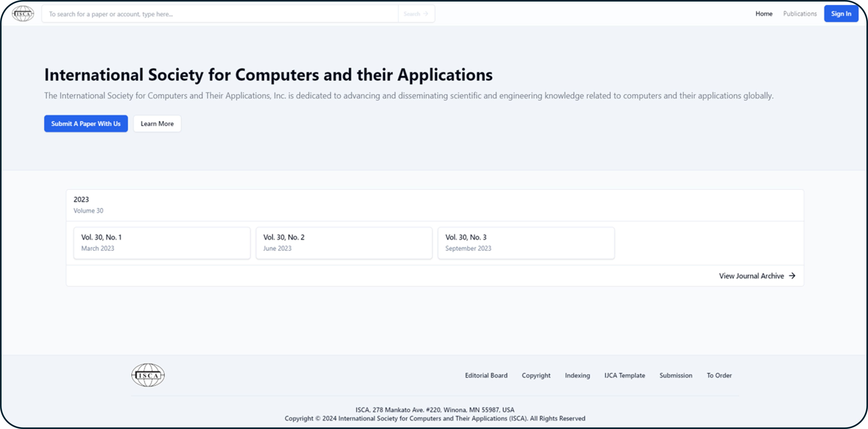
Task: Open the Vol. 30, No. 3 September 2023 issue
Action: [x=526, y=243]
